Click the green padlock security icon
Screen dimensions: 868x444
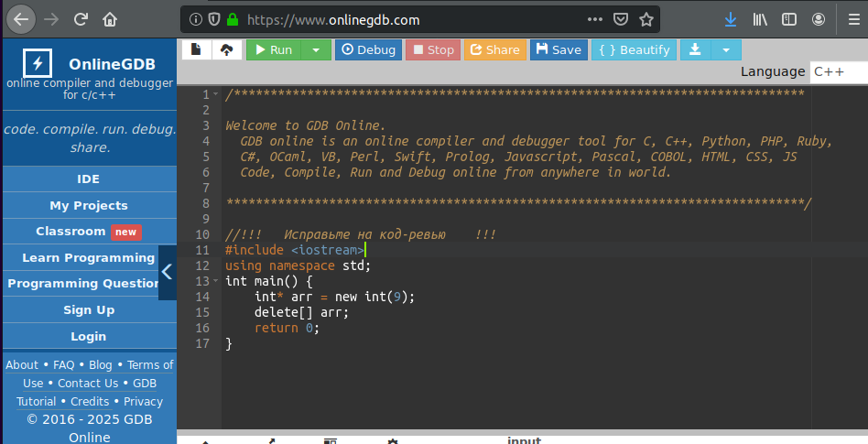pyautogui.click(x=233, y=20)
